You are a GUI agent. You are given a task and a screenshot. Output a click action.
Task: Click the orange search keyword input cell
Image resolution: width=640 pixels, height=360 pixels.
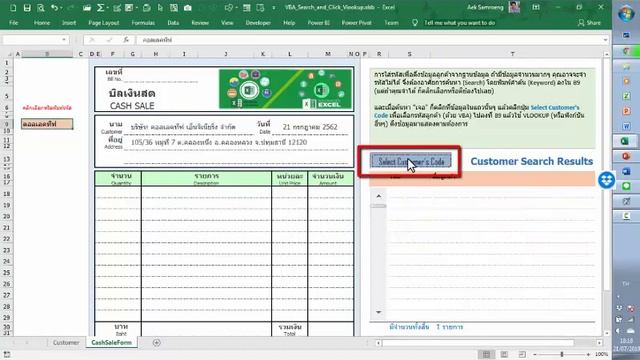47,124
